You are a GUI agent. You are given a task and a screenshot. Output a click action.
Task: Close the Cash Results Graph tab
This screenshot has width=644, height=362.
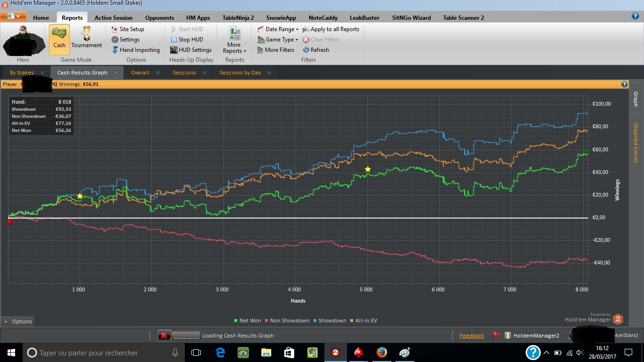116,73
